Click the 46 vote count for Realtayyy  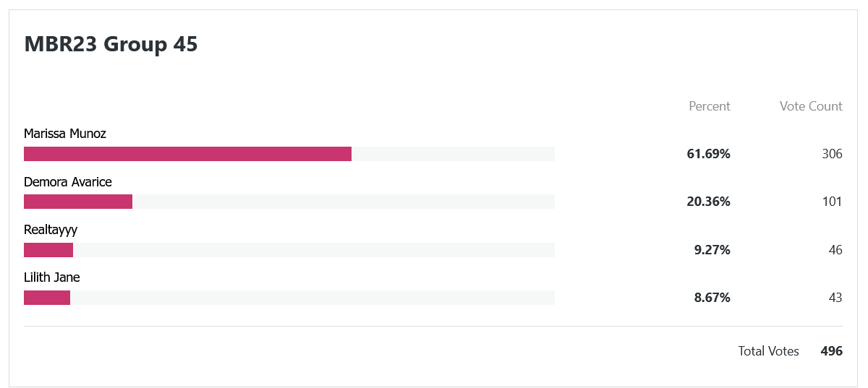835,250
